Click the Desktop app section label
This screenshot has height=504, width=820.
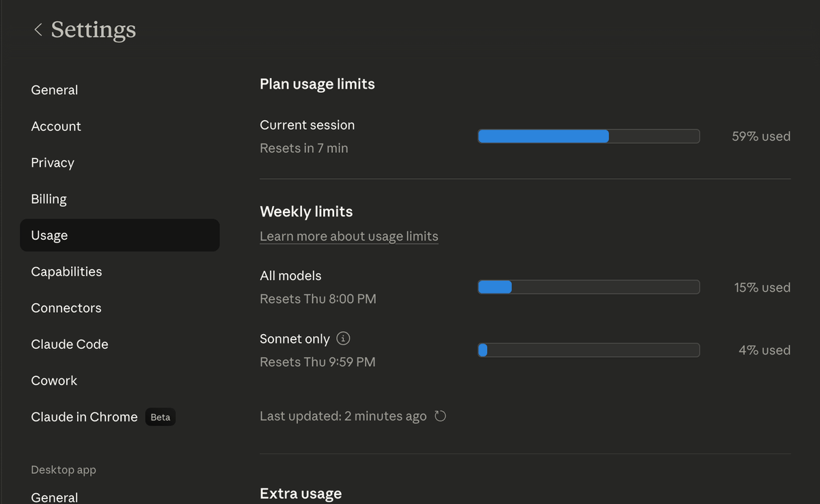click(64, 470)
